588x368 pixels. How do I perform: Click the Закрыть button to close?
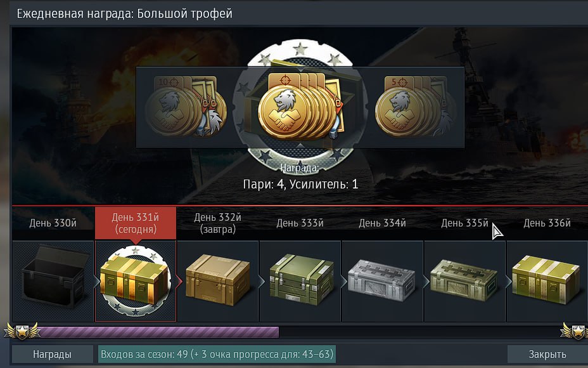click(547, 354)
